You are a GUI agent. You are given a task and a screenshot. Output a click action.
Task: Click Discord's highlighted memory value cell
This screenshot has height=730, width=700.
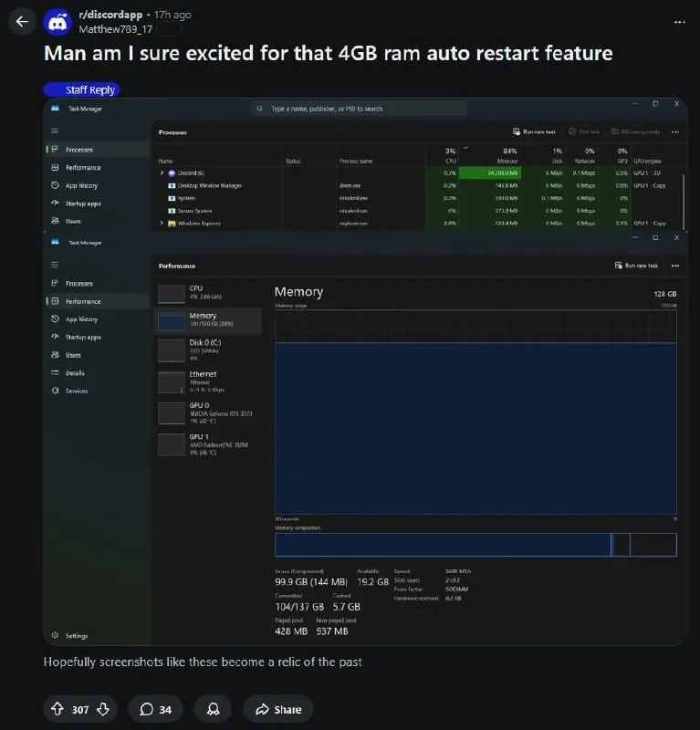pyautogui.click(x=489, y=172)
